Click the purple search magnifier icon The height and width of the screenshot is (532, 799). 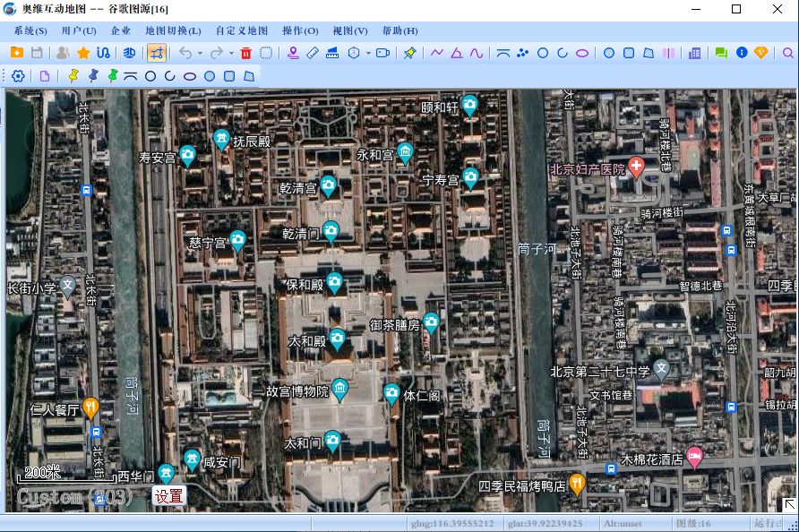tap(787, 53)
